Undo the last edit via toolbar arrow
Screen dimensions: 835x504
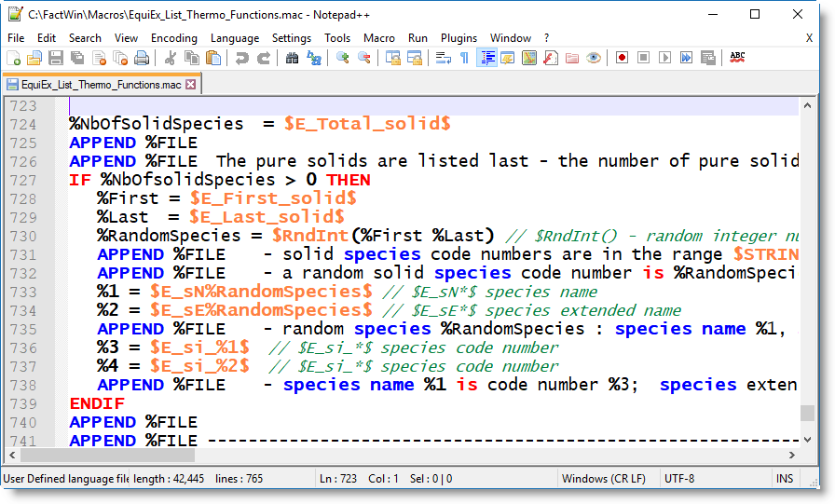pyautogui.click(x=242, y=58)
